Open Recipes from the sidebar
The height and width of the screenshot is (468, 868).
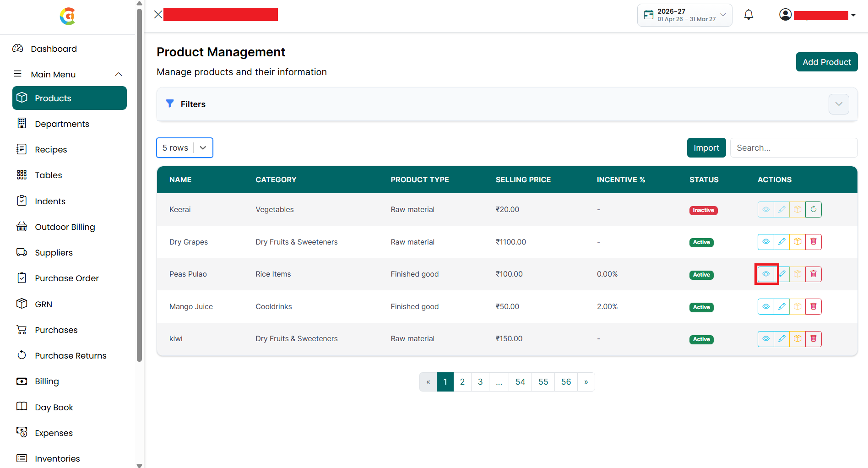70,150
